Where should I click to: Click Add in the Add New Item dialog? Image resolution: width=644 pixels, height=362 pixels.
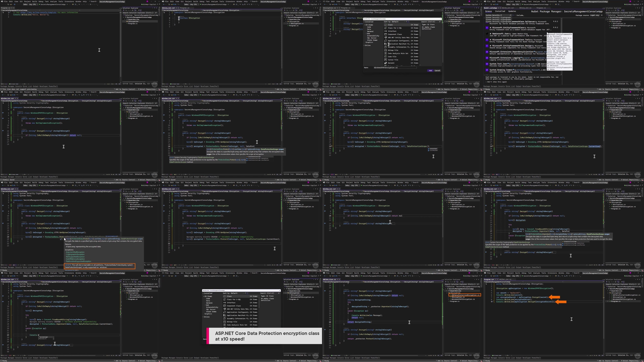pyautogui.click(x=430, y=71)
